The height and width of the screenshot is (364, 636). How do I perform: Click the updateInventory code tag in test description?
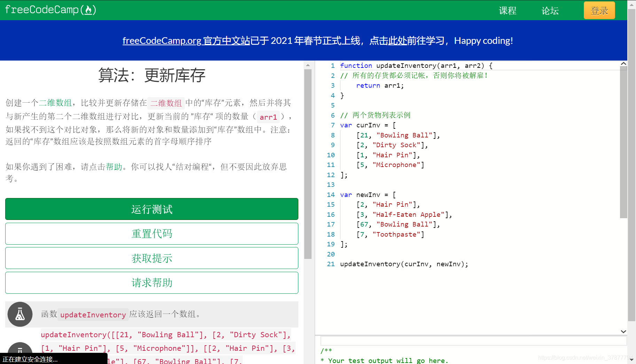click(93, 315)
